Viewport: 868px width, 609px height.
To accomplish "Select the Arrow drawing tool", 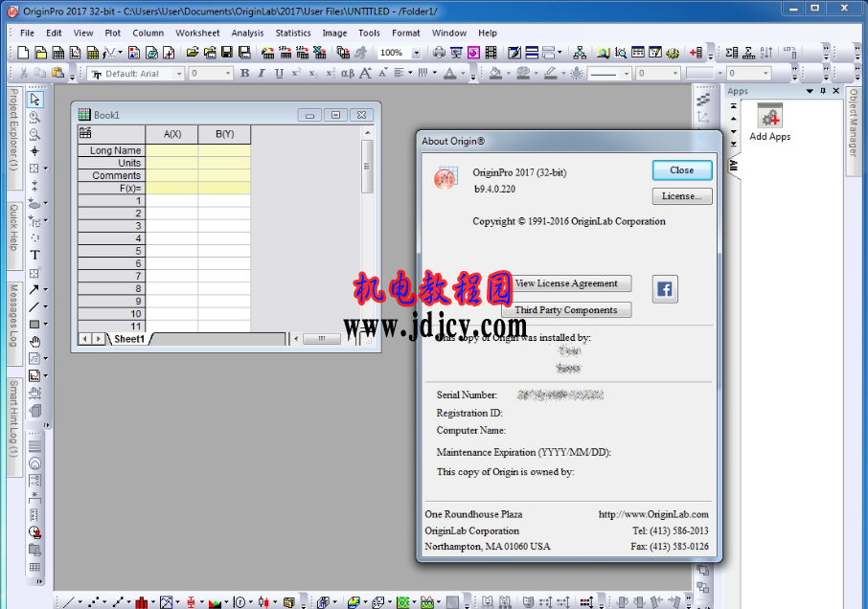I will point(34,289).
